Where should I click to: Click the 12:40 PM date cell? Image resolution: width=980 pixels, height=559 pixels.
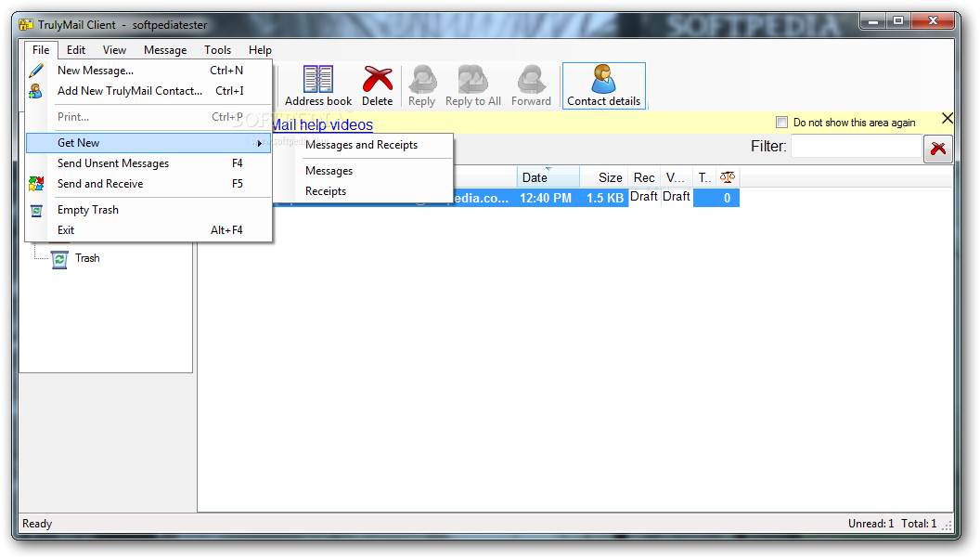click(546, 198)
